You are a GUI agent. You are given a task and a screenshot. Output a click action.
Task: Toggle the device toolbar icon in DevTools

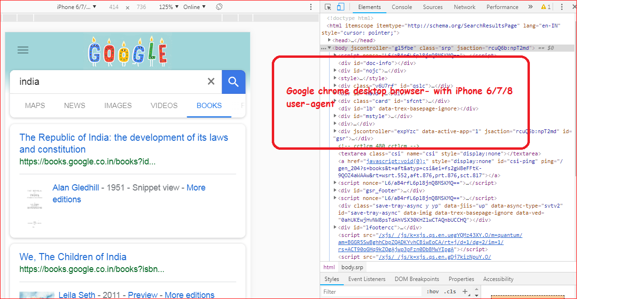point(340,7)
